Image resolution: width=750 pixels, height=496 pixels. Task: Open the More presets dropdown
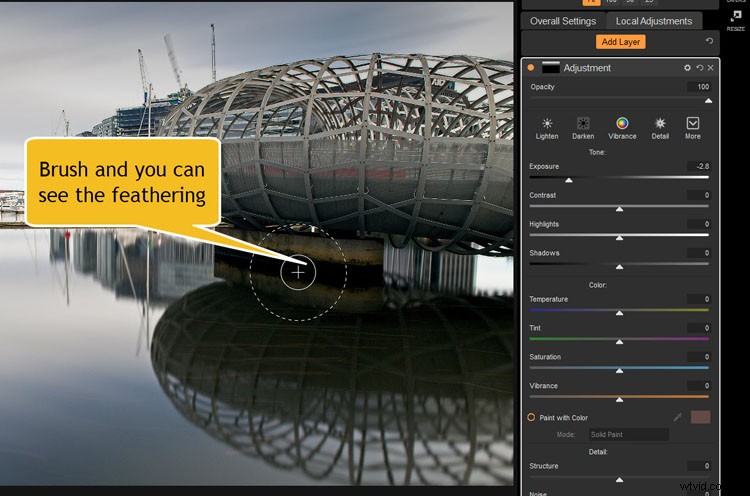(x=692, y=128)
